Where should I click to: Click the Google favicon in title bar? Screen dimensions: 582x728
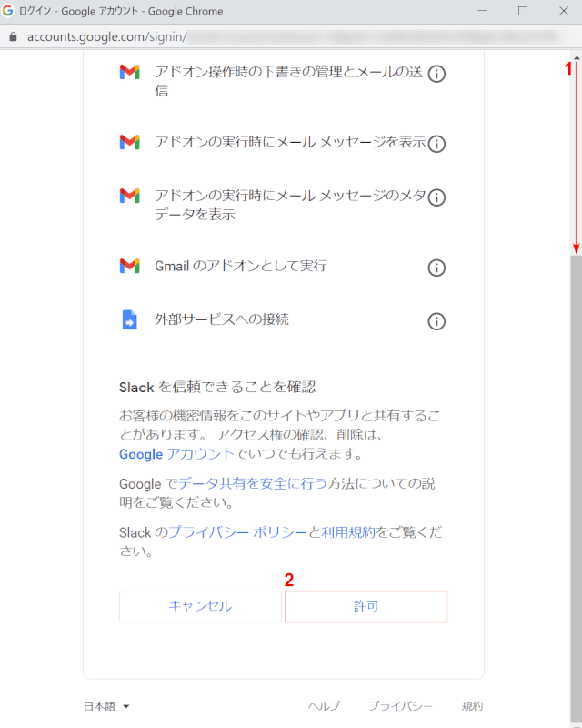[7, 10]
